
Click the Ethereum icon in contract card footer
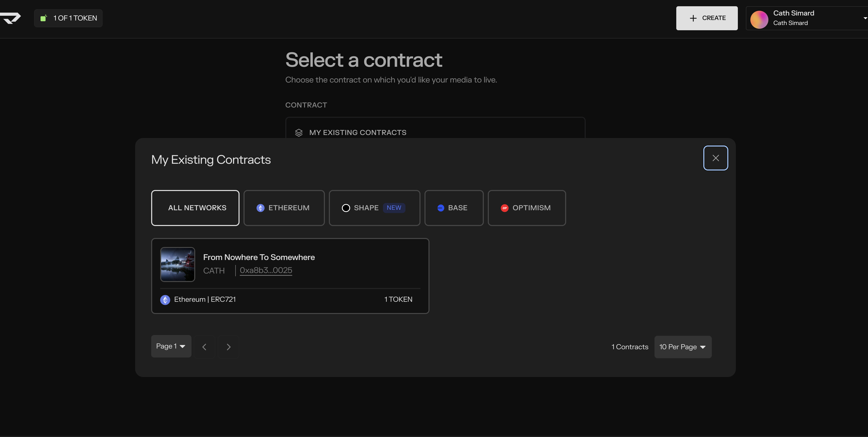[165, 300]
